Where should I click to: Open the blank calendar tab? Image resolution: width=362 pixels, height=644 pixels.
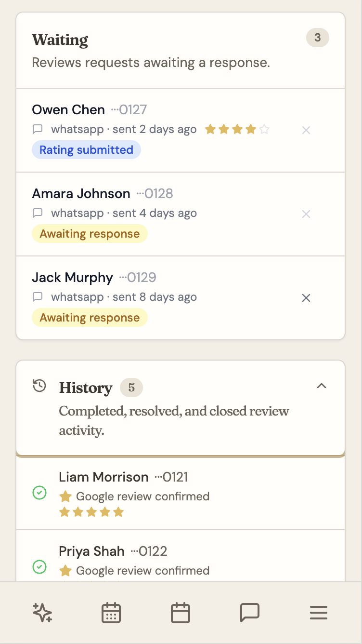(x=181, y=613)
